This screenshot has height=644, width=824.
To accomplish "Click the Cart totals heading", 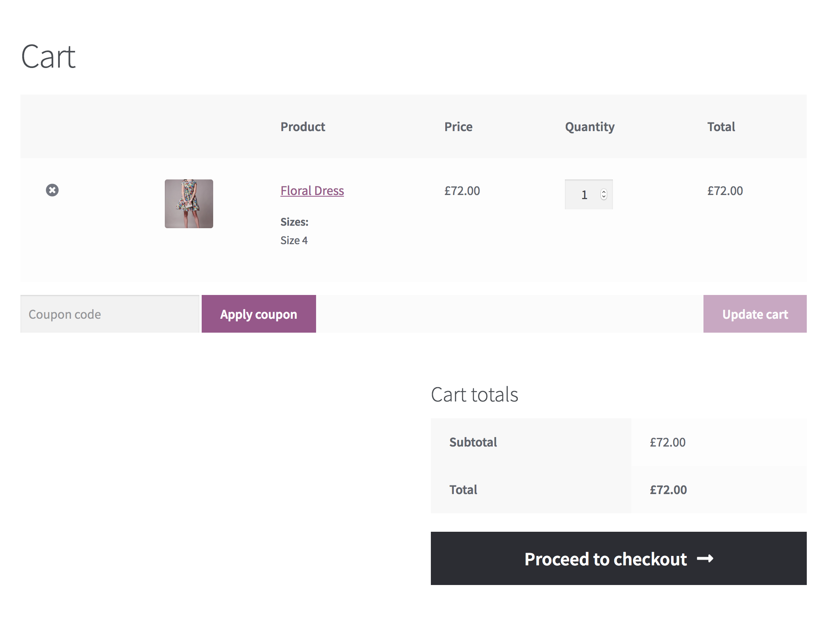I will pyautogui.click(x=474, y=395).
